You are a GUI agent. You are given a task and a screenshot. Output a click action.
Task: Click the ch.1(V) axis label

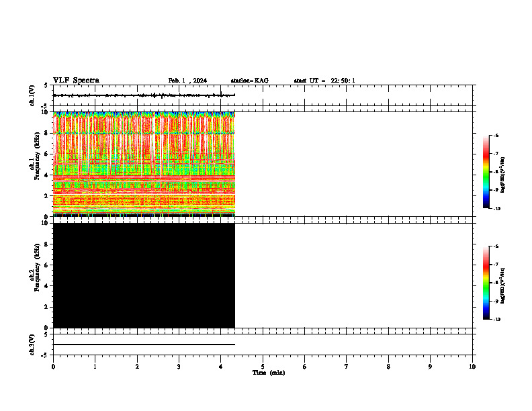[32, 95]
